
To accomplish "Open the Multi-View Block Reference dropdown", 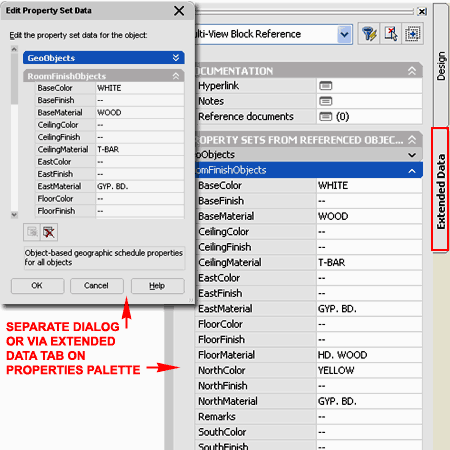I will (344, 34).
